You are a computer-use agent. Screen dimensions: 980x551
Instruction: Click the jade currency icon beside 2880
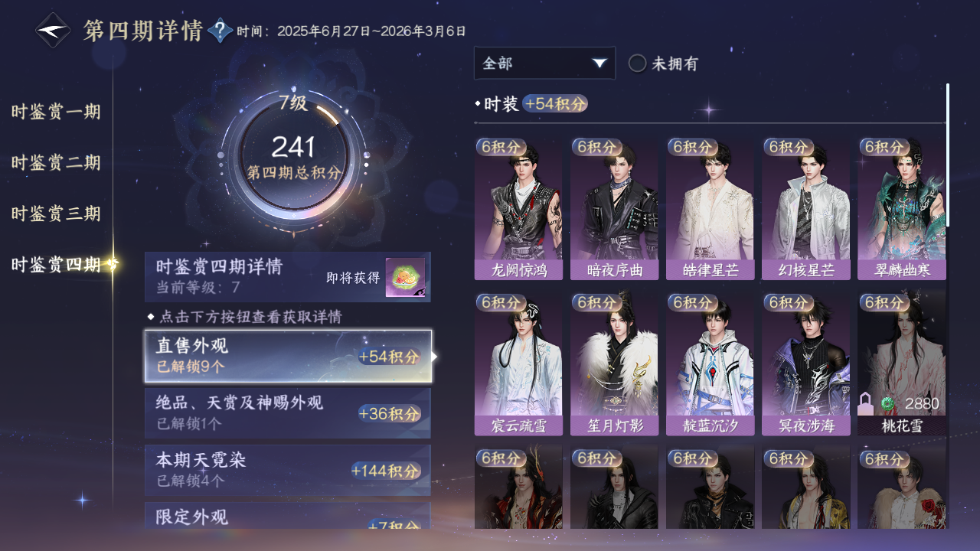(887, 403)
